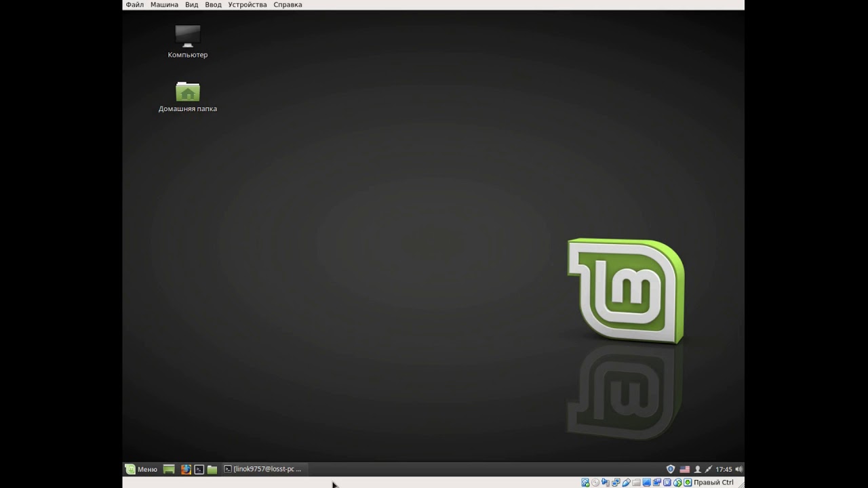Image resolution: width=868 pixels, height=488 pixels.
Task: Open the US flag keyboard layout indicator
Action: 685,469
